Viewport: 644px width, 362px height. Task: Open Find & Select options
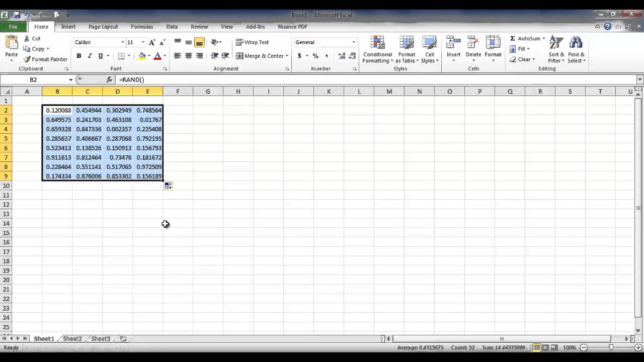576,50
